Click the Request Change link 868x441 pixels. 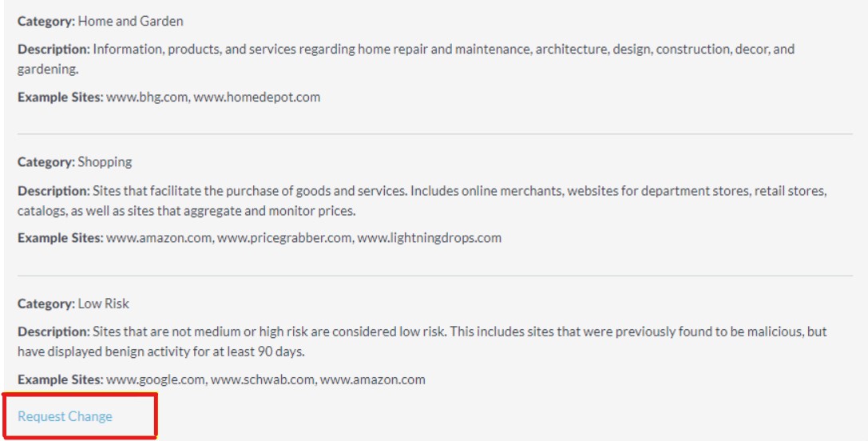pyautogui.click(x=65, y=416)
